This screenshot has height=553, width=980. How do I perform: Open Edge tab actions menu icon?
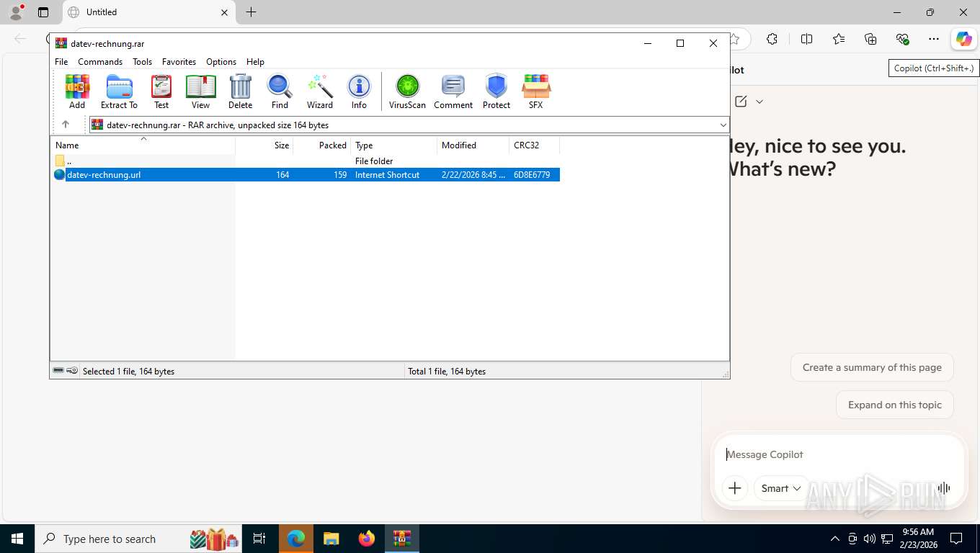coord(43,12)
